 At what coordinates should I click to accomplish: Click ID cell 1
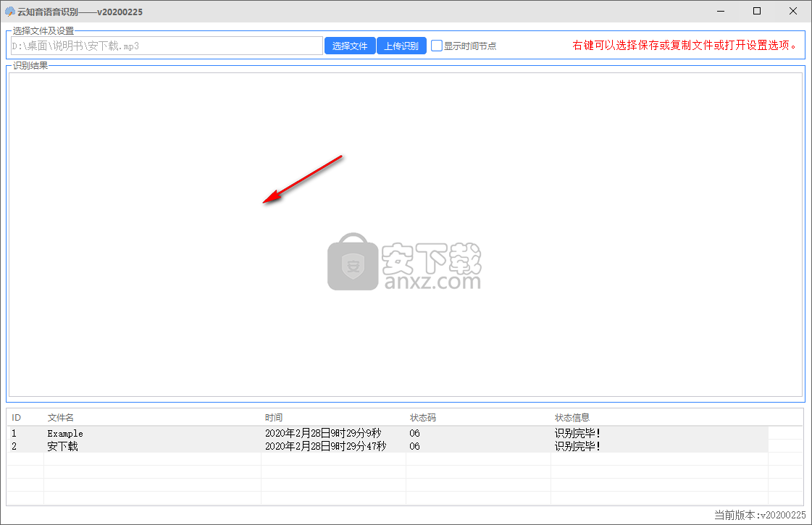(14, 433)
